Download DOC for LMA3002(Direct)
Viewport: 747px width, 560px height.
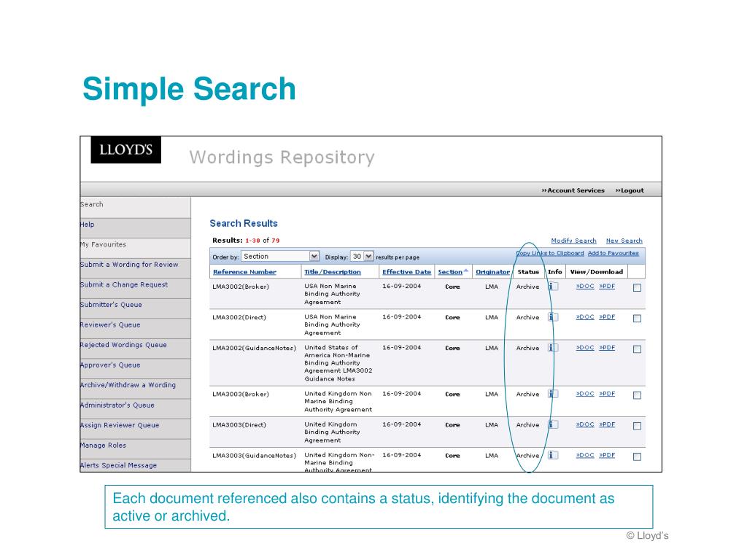click(585, 316)
